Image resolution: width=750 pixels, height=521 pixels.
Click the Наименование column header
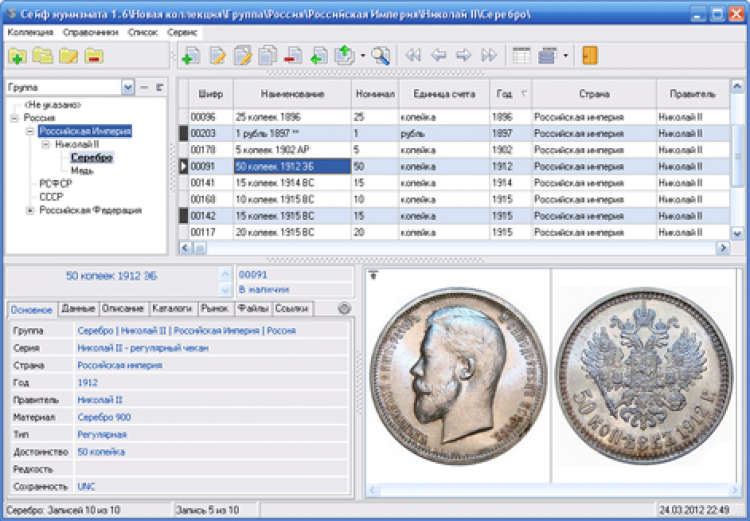292,94
